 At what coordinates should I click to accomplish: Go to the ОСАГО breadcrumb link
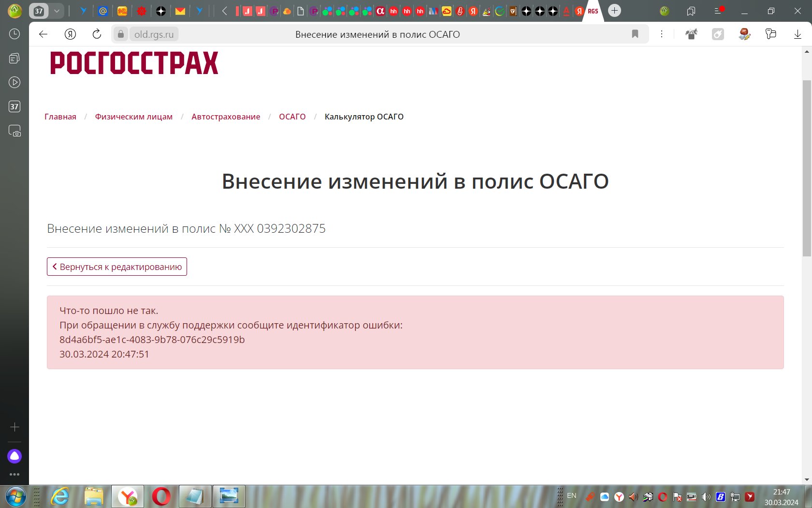[292, 117]
